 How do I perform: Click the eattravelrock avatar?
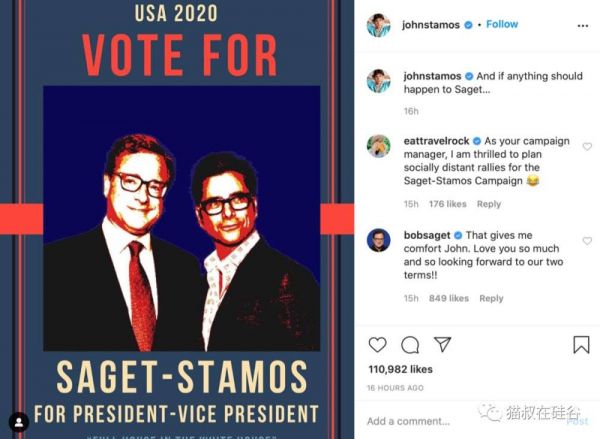tap(378, 146)
